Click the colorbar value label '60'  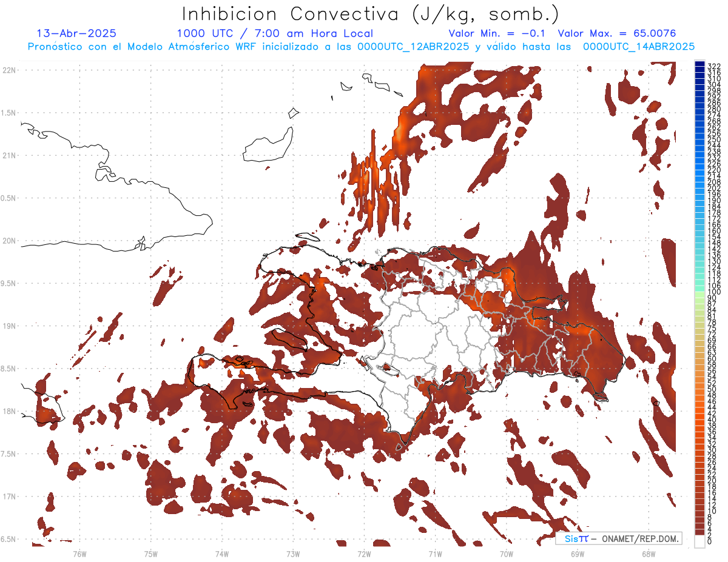point(712,359)
